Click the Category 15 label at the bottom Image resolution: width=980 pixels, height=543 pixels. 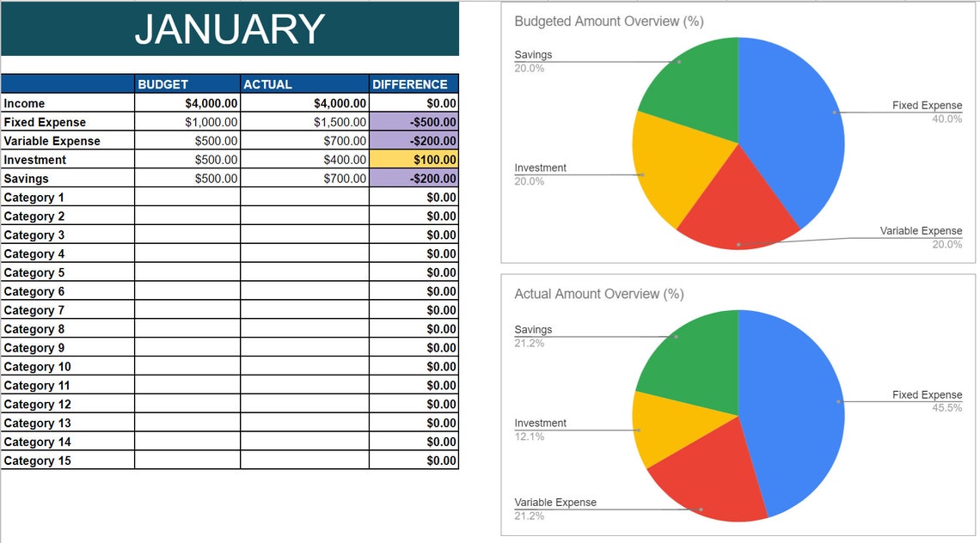tap(38, 460)
